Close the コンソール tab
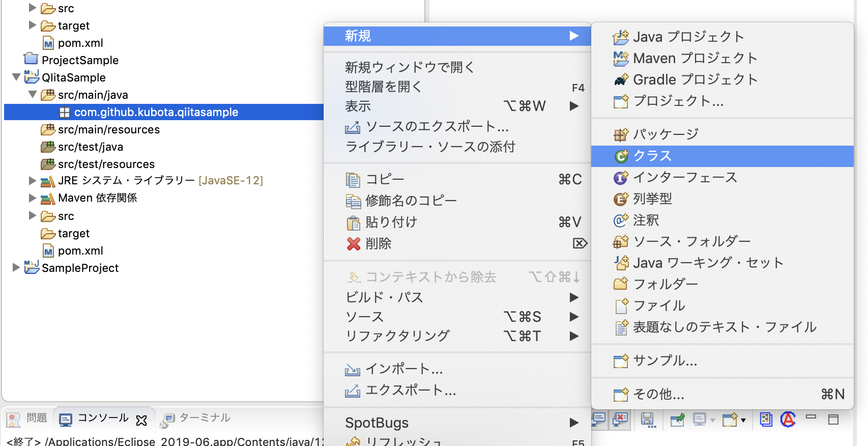The image size is (868, 446). tap(141, 420)
